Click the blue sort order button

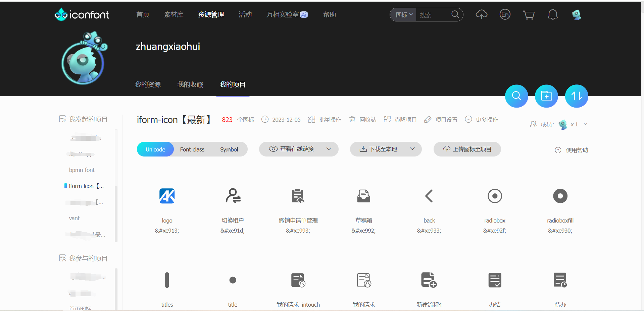(577, 96)
